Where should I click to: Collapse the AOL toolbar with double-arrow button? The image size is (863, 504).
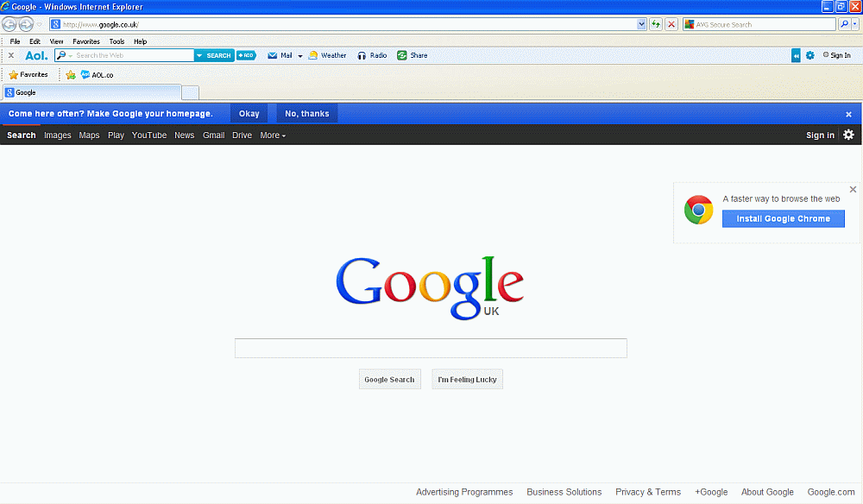(796, 55)
